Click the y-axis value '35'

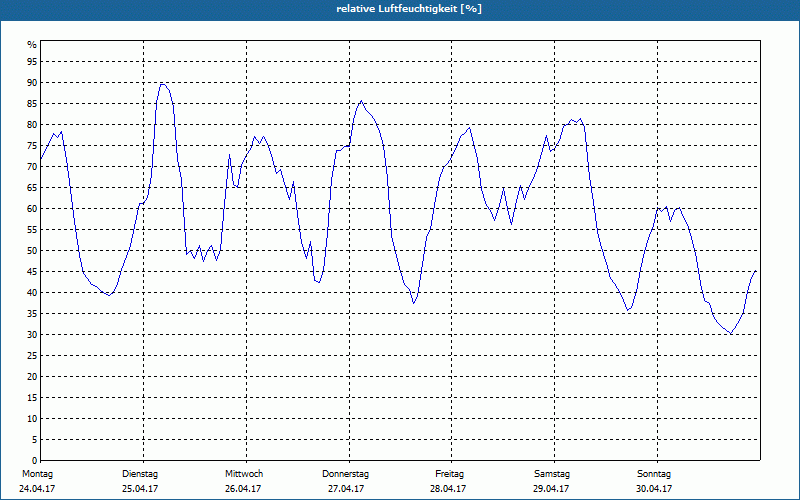point(32,314)
